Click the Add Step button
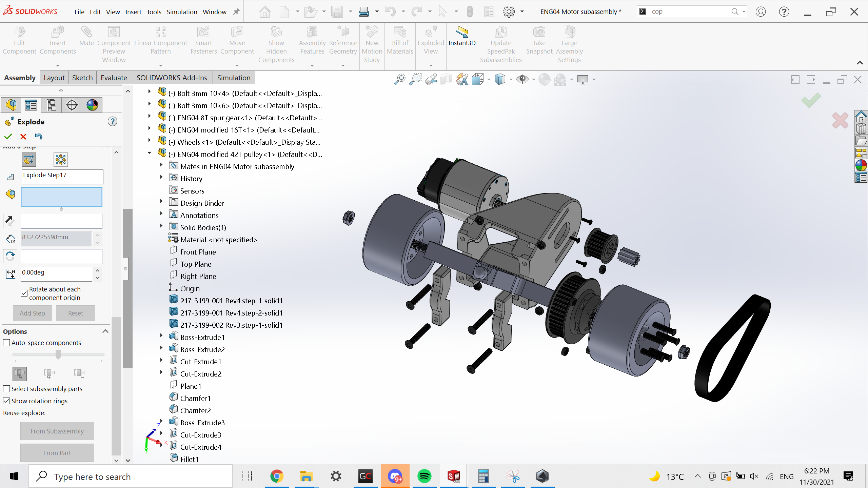The image size is (868, 488). tap(32, 313)
